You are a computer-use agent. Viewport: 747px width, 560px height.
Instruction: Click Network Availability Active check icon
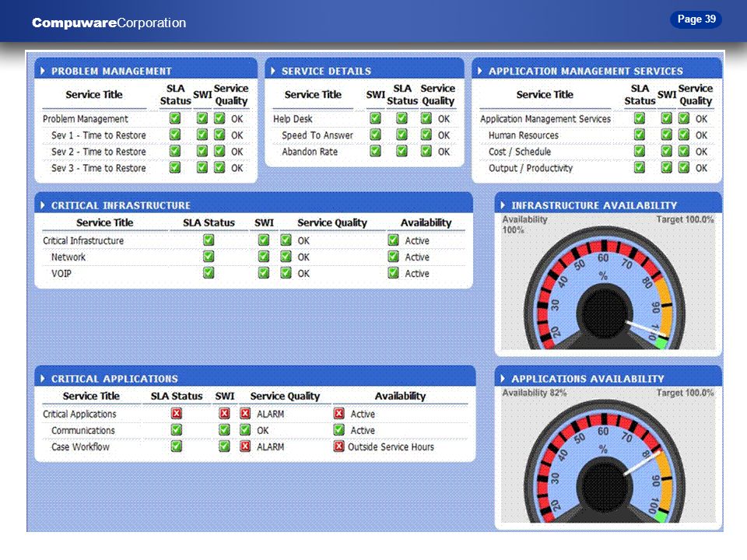coord(393,257)
